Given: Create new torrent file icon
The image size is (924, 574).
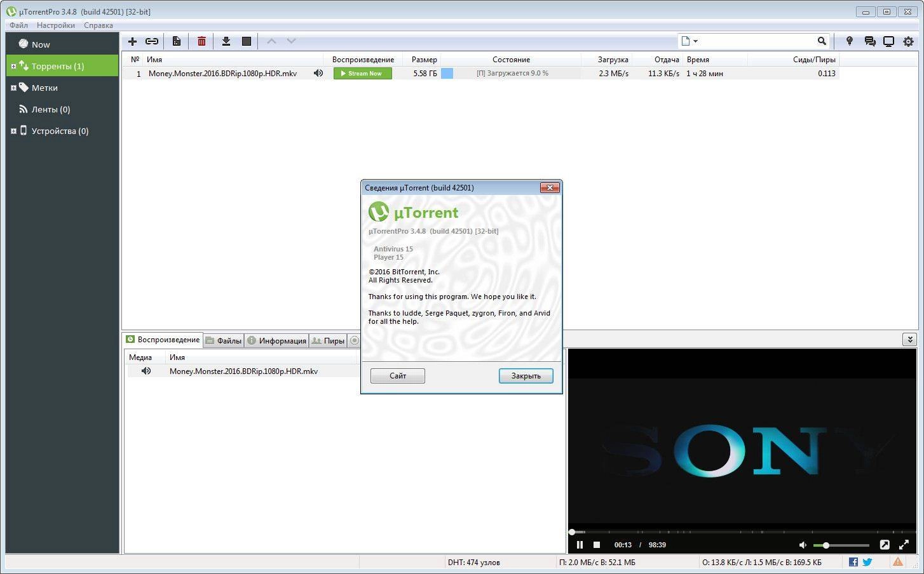Looking at the screenshot, I should pyautogui.click(x=177, y=41).
